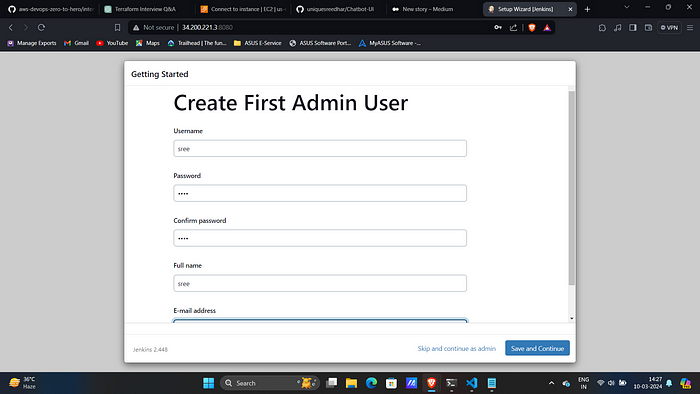Click Skip and continue as admin link

456,348
